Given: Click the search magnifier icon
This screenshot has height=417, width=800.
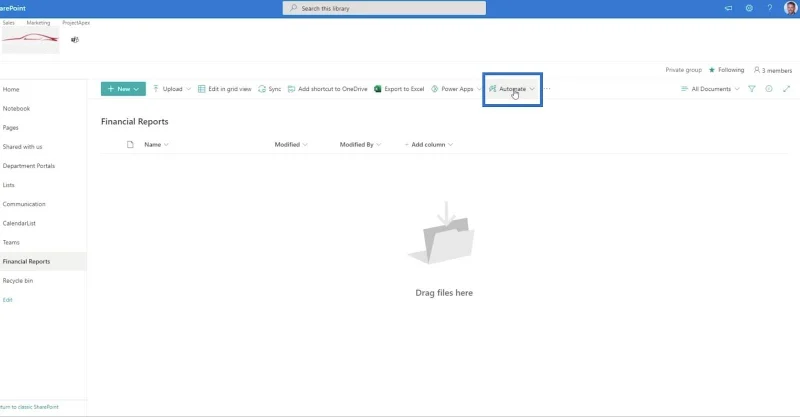Looking at the screenshot, I should (293, 8).
